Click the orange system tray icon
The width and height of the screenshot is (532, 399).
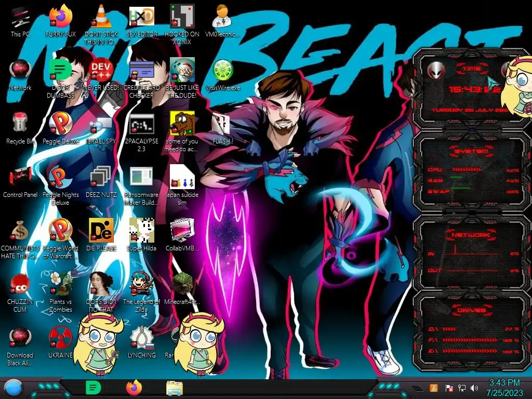tap(433, 388)
